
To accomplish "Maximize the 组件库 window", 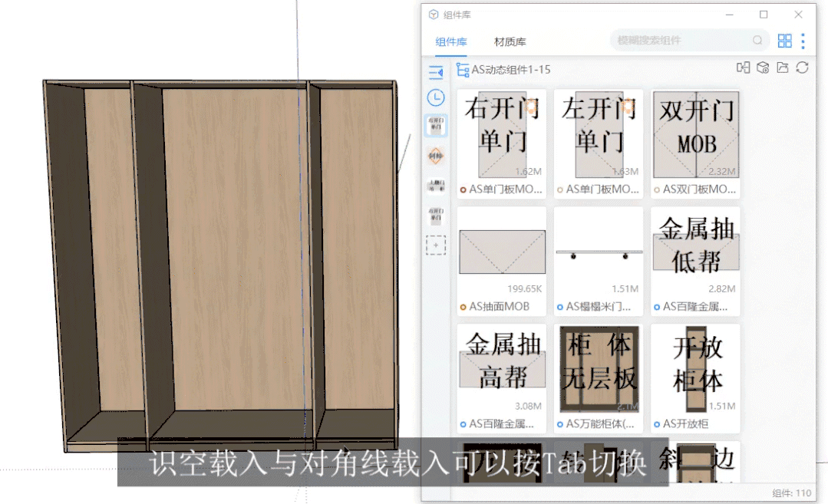I will pos(764,15).
